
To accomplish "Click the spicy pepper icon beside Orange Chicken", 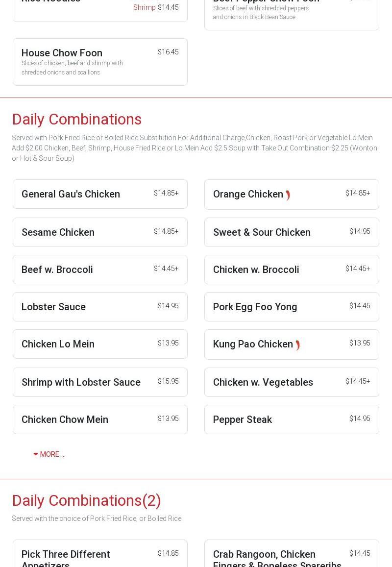I will 288,195.
